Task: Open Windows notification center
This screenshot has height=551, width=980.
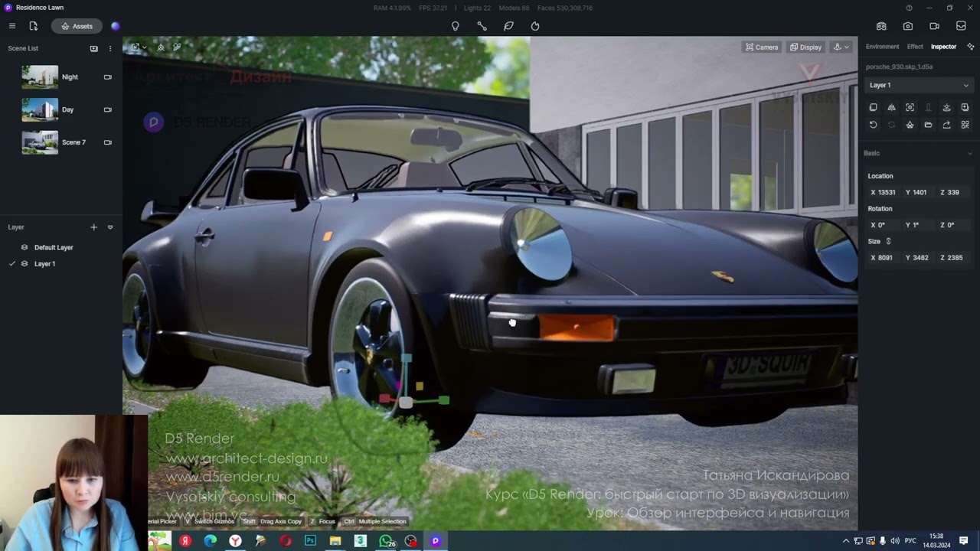Action: pyautogui.click(x=964, y=541)
